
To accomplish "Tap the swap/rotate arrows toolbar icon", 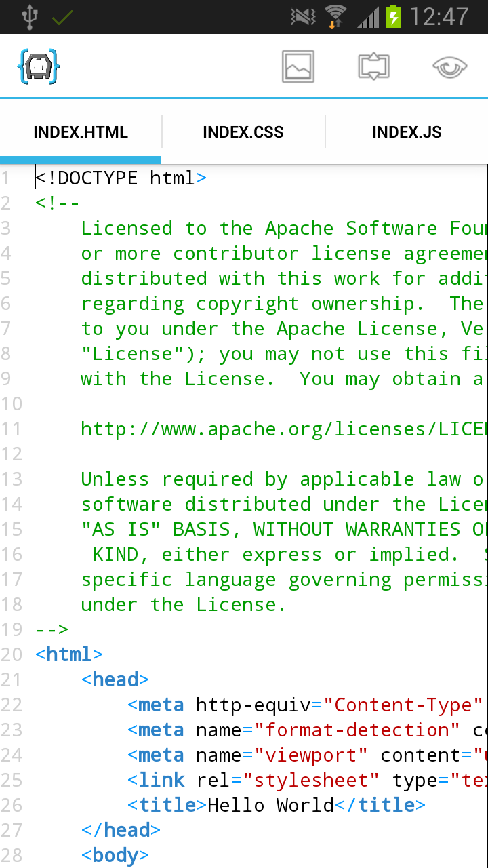I will point(373,66).
